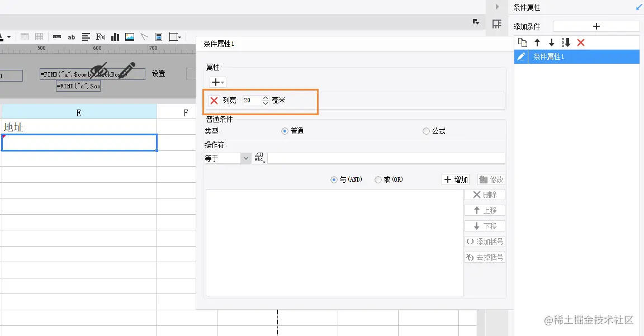Viewport: 644px width, 336px height.
Task: Click the pencil edit icon for 条件属性1
Action: [521, 56]
